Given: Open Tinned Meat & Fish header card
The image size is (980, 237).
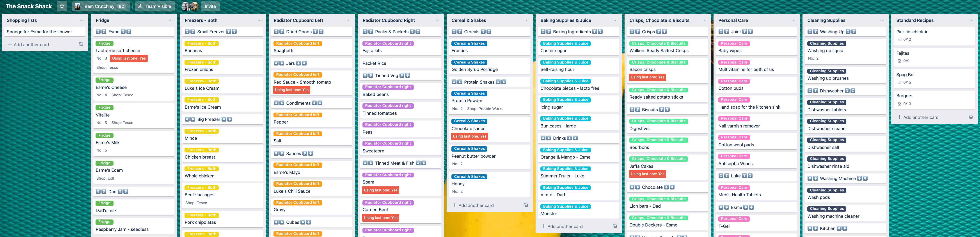Looking at the screenshot, I should (401, 163).
